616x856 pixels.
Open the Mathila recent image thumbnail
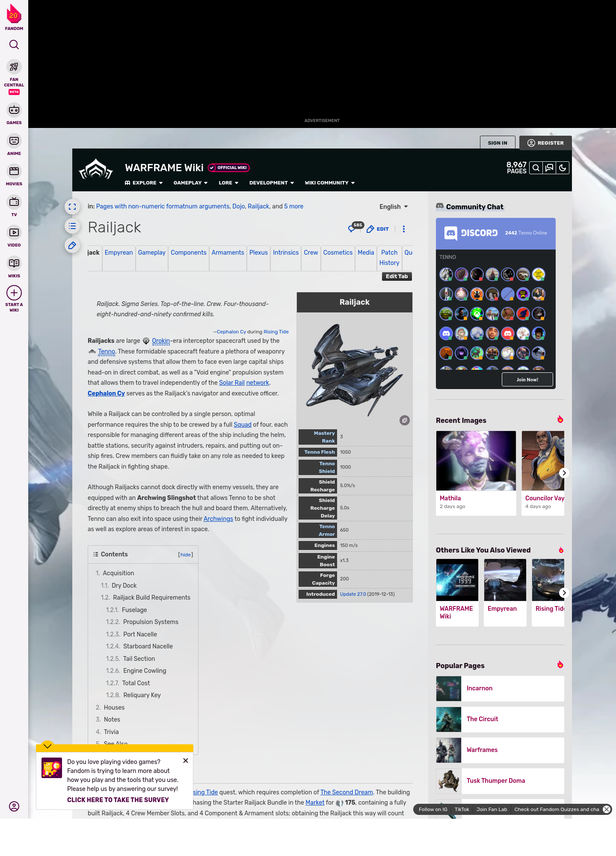(x=476, y=461)
